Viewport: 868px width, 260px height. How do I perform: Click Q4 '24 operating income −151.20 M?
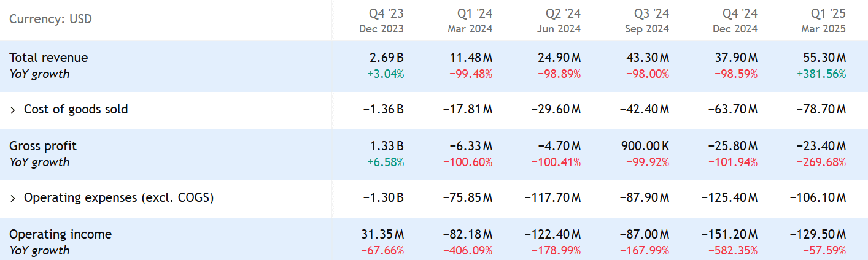click(729, 234)
